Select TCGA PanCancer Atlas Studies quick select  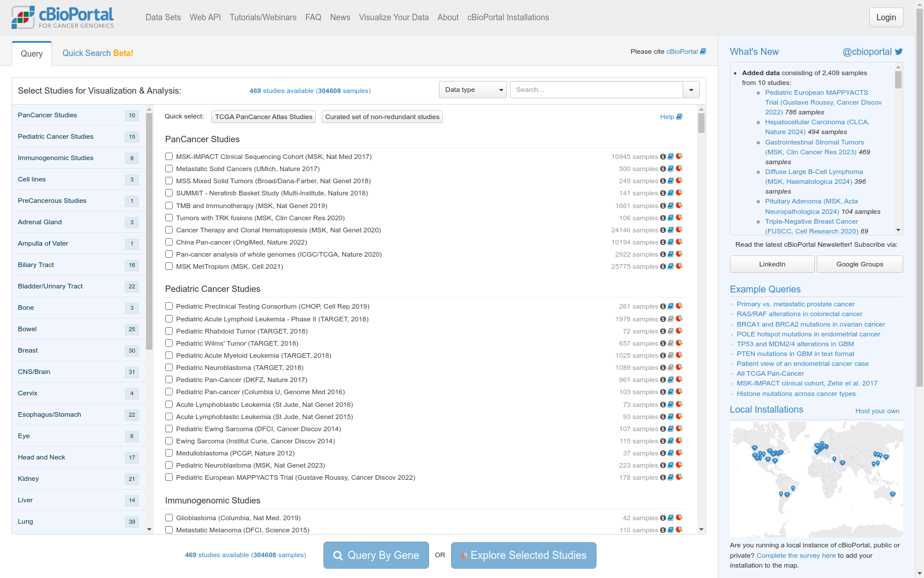(x=263, y=117)
